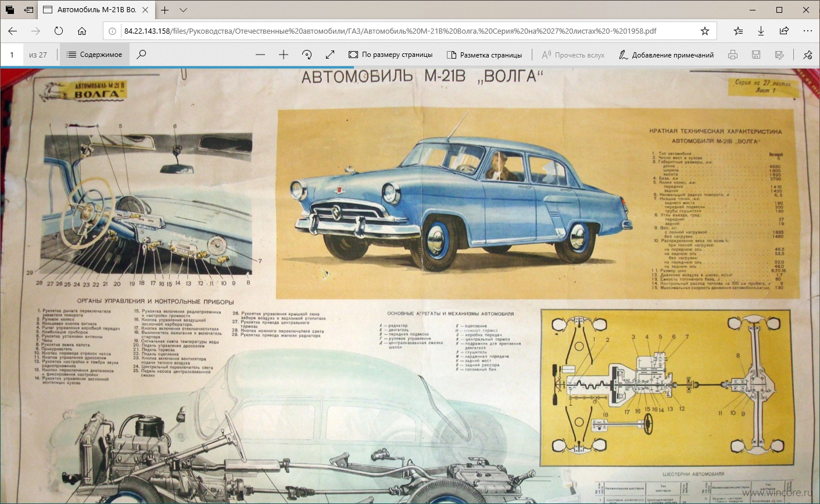
Task: Add this page to favorites star
Action: 705,31
